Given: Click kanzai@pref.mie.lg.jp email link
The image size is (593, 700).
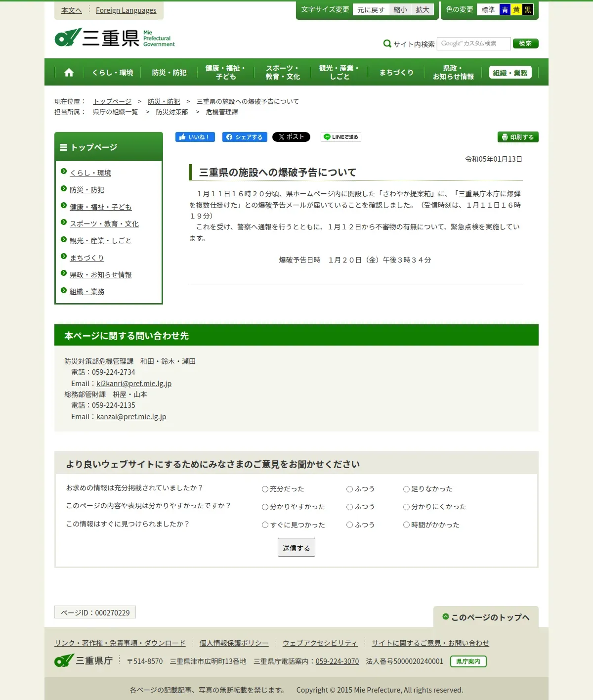Looking at the screenshot, I should pos(131,416).
